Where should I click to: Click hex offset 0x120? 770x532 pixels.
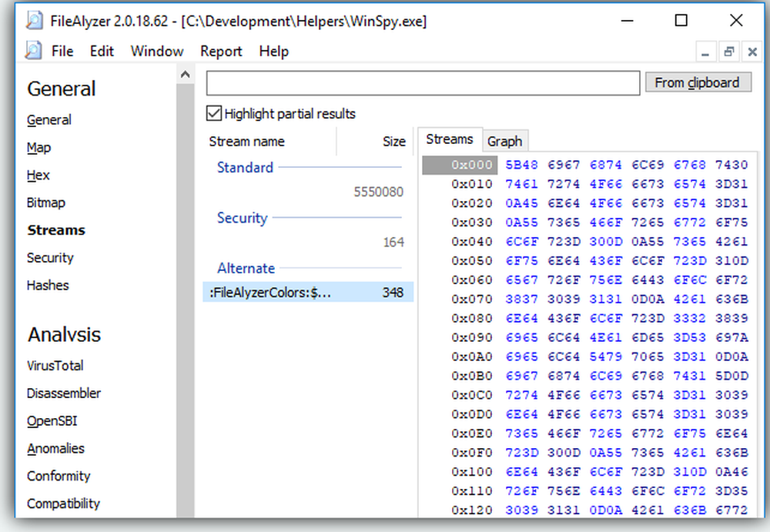pos(471,510)
